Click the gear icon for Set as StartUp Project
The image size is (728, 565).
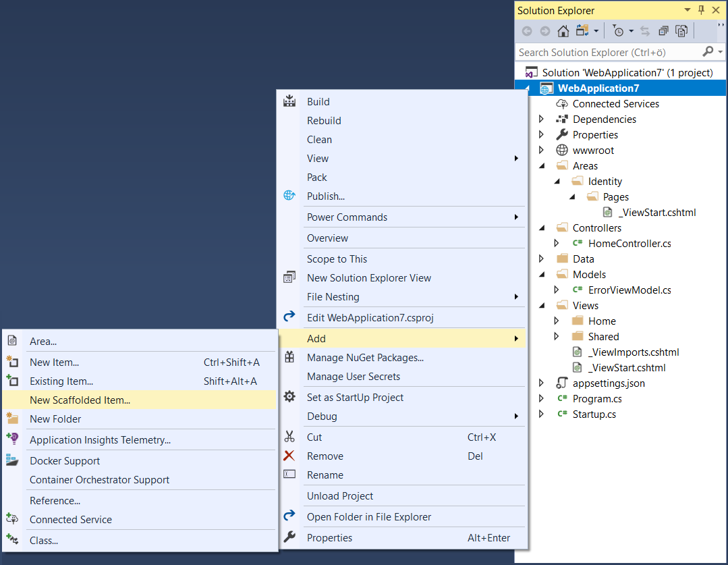pos(289,396)
